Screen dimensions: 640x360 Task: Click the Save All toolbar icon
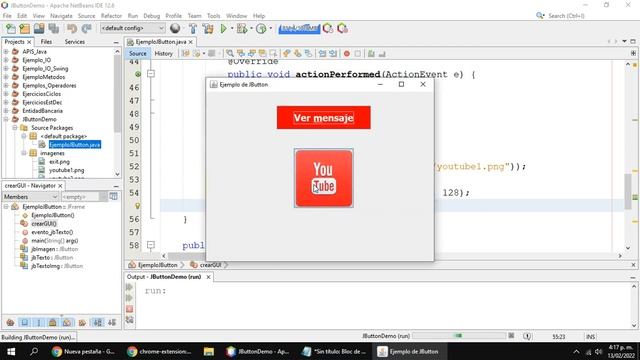click(x=53, y=29)
